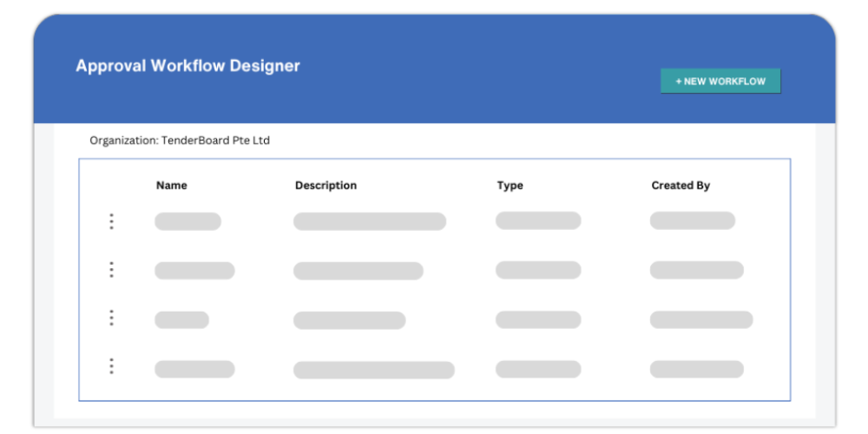Open the three-dot menu for the second row
Viewport: 868px width, 434px height.
click(111, 270)
